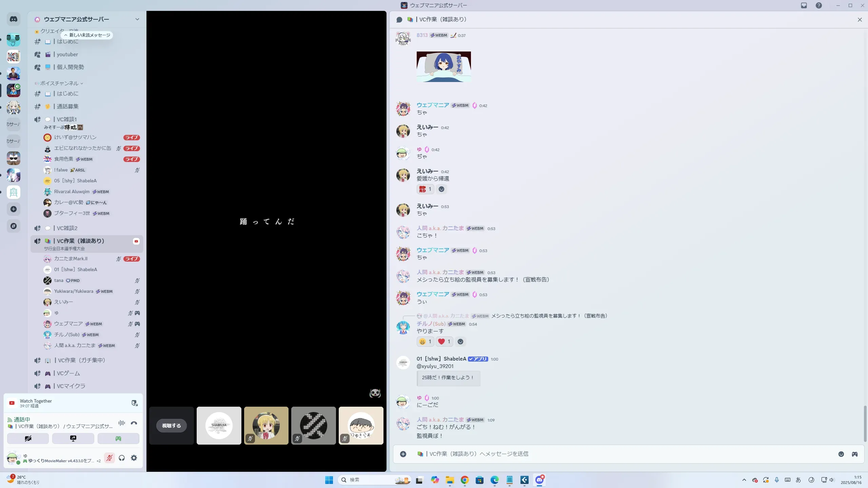Click 視聴する watch stream button
The width and height of the screenshot is (868, 488).
pyautogui.click(x=171, y=426)
